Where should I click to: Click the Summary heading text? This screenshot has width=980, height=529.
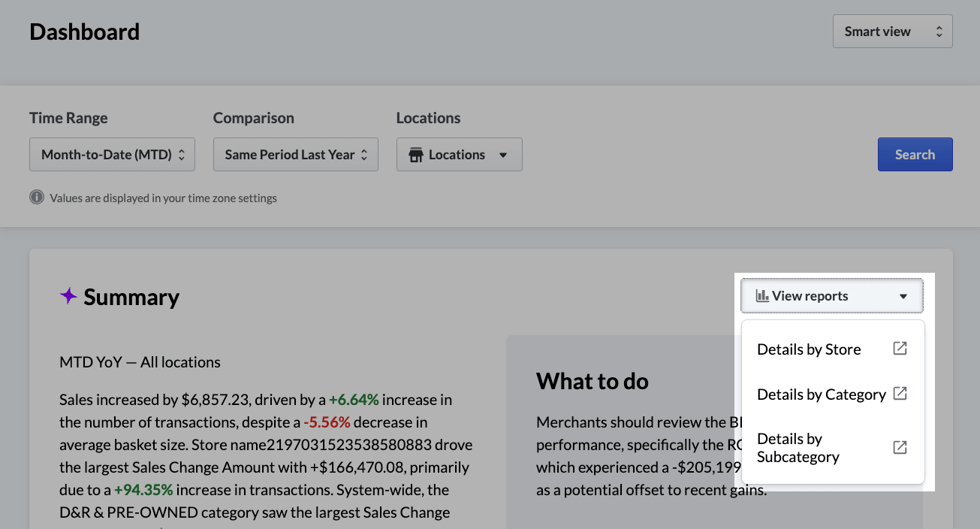click(131, 298)
